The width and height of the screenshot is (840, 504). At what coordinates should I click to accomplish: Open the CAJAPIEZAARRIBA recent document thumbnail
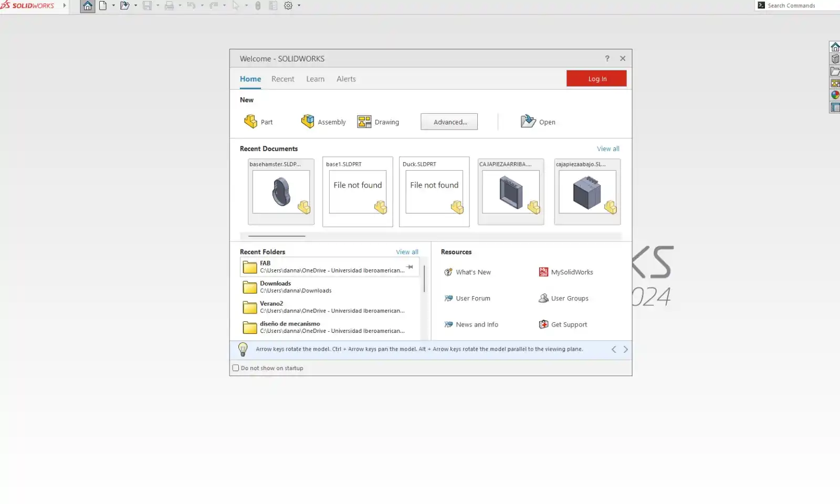point(511,192)
